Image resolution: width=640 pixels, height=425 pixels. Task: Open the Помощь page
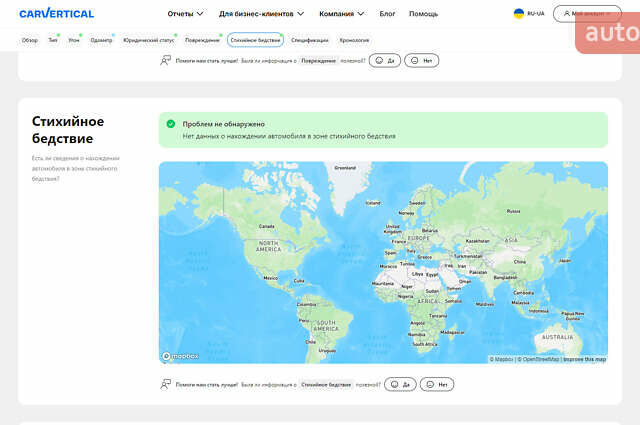pyautogui.click(x=423, y=14)
